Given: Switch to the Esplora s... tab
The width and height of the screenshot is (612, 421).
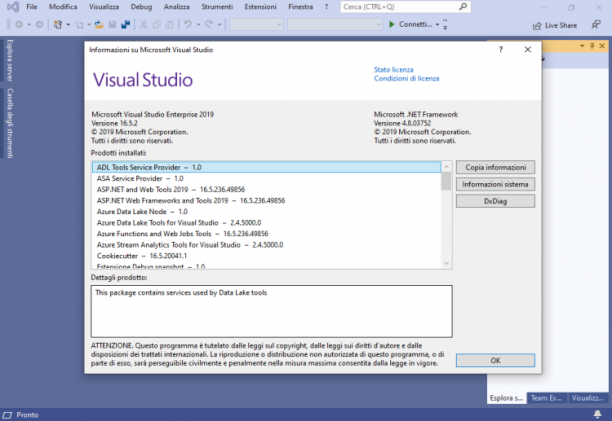Looking at the screenshot, I should (x=506, y=398).
